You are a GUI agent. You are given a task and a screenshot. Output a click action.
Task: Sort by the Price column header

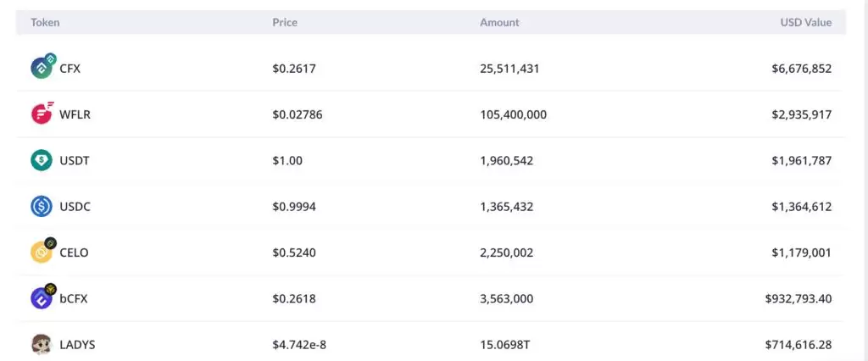(285, 23)
